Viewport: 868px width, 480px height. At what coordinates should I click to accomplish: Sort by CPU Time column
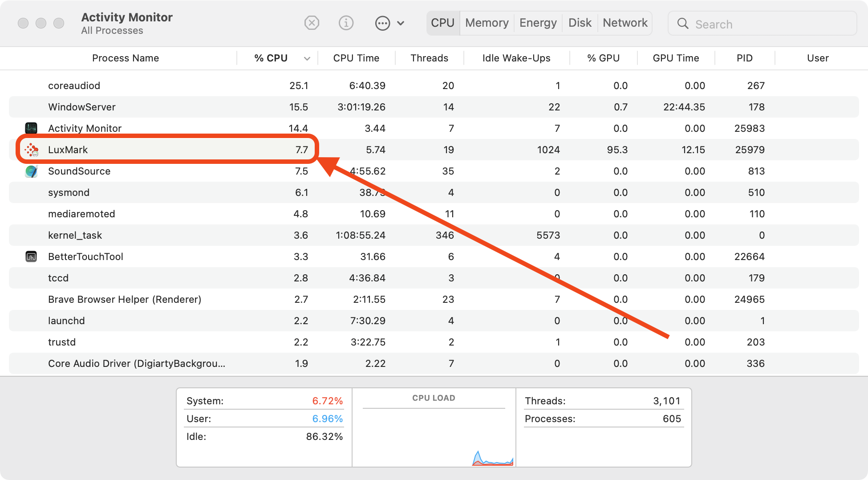pos(356,58)
